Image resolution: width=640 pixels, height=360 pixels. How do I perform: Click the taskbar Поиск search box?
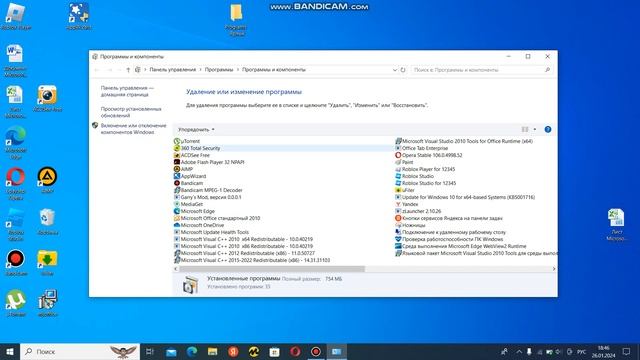80,351
